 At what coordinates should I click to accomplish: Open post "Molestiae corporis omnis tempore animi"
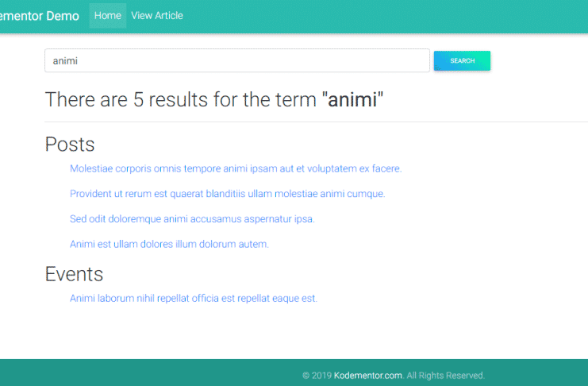(x=236, y=168)
